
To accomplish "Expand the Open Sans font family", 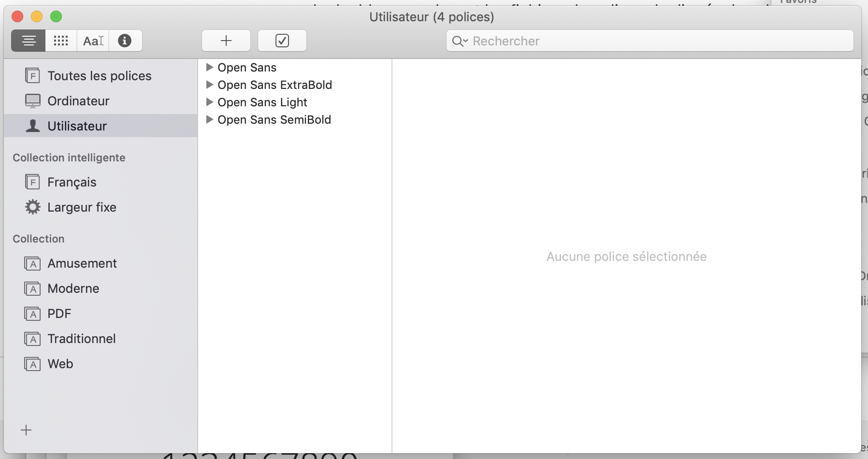I will click(x=209, y=67).
